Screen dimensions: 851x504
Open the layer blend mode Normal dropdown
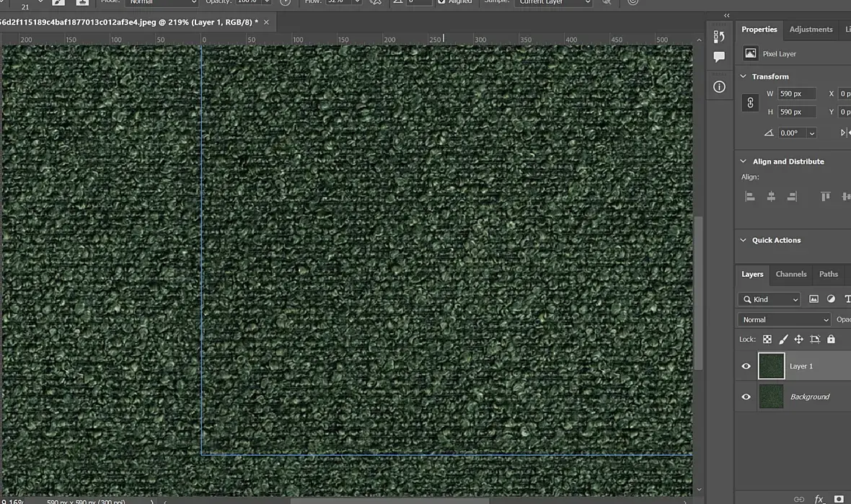click(784, 319)
